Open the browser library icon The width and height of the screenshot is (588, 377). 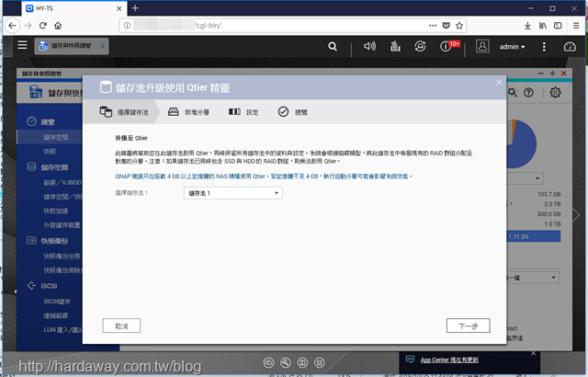click(x=543, y=26)
